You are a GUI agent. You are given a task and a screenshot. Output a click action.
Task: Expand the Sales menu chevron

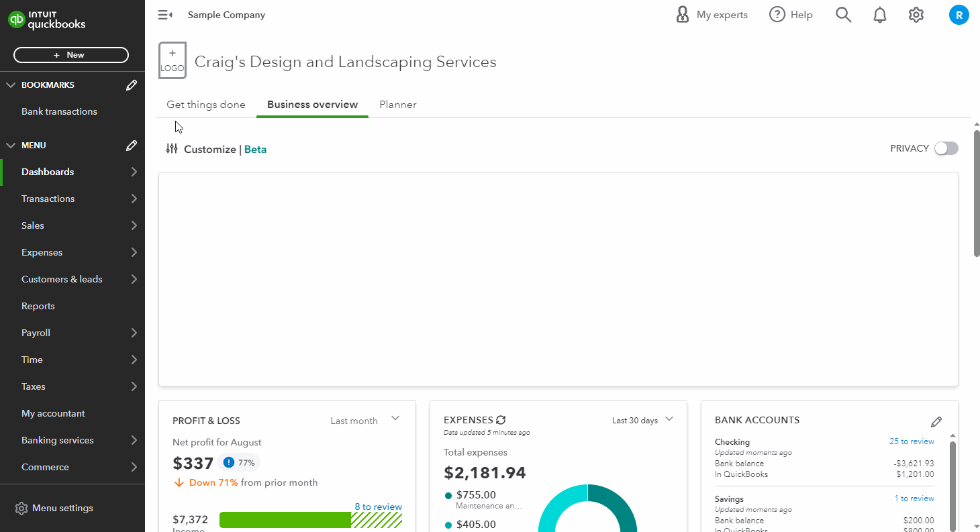(134, 225)
